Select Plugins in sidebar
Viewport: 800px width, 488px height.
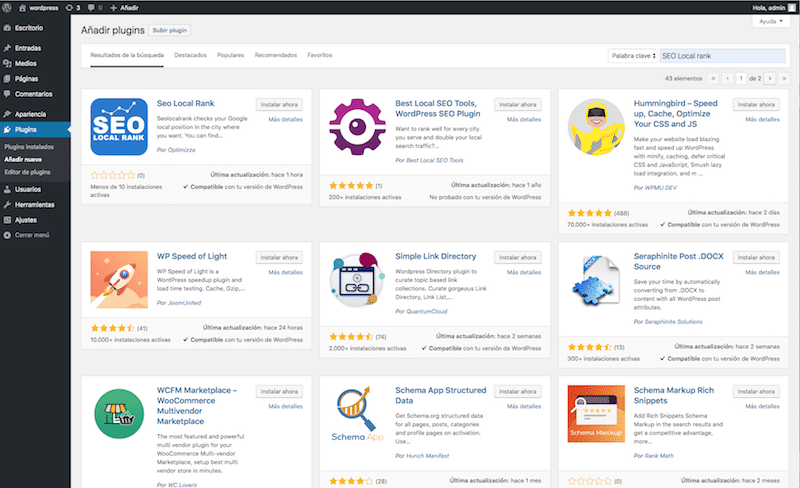coord(35,130)
